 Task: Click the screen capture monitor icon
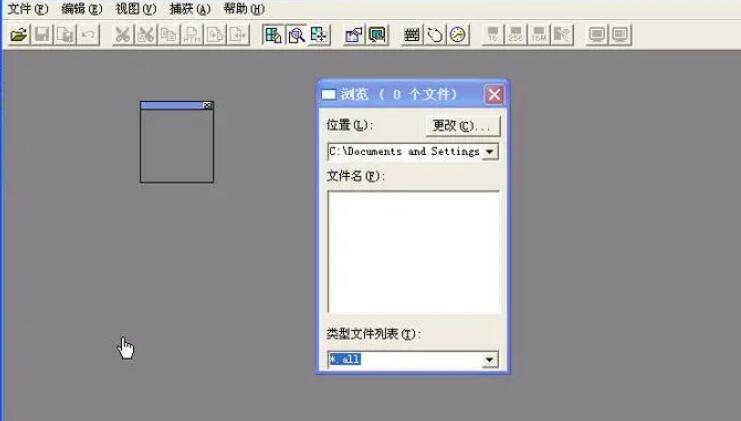coord(377,35)
